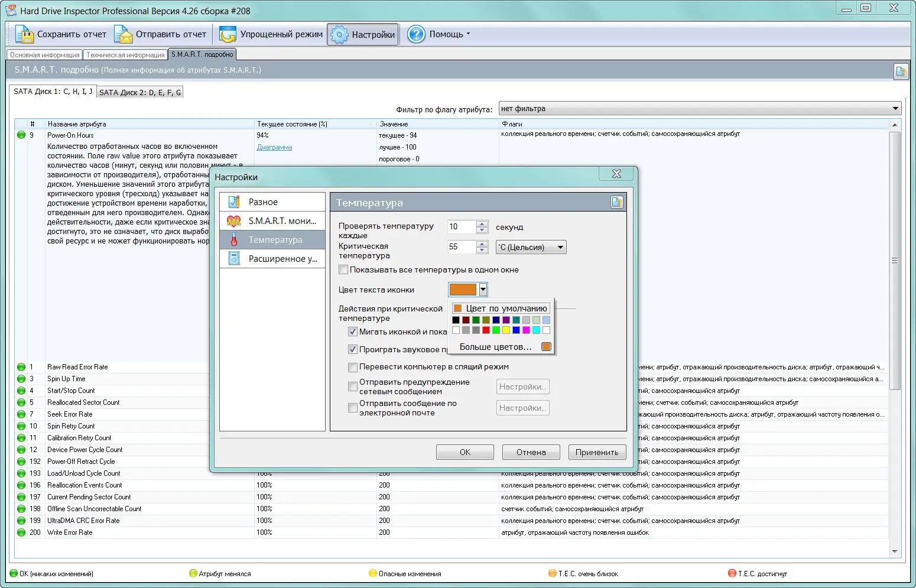Sort by the Название атрибута column header
Image resolution: width=916 pixels, height=588 pixels.
[150, 124]
